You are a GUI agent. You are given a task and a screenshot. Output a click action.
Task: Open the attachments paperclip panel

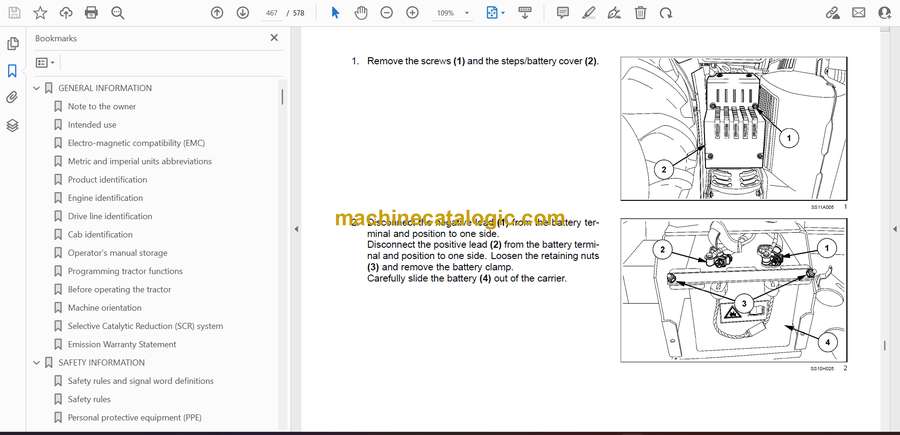click(12, 98)
